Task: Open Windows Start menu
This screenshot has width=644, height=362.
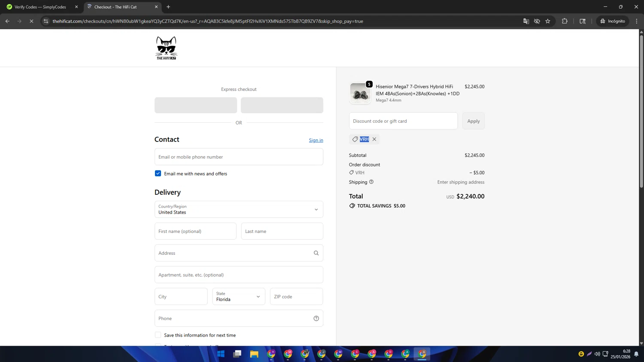Action: pos(221,354)
